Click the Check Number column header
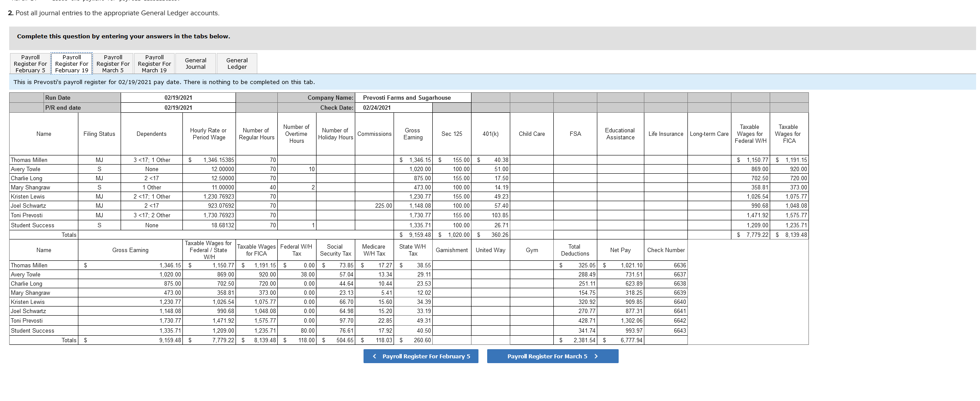 [666, 250]
